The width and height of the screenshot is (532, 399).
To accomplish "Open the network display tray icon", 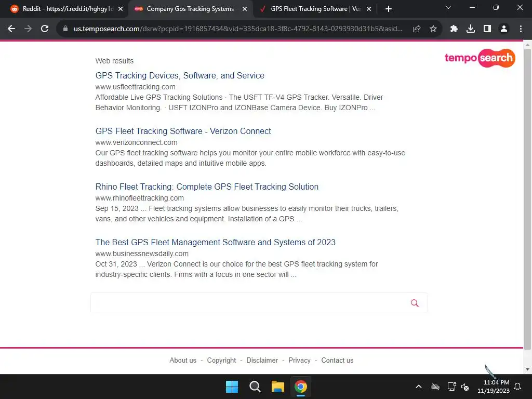I will pyautogui.click(x=451, y=387).
